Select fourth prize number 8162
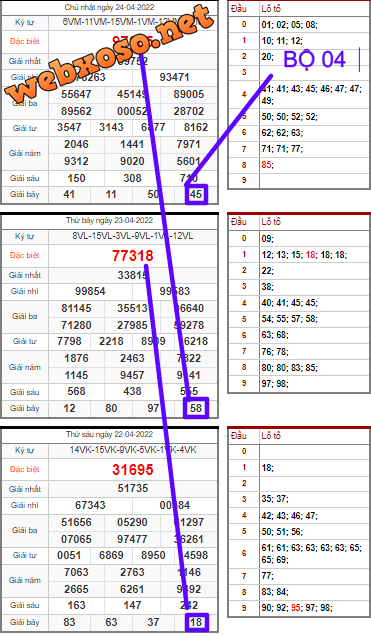 coord(195,127)
